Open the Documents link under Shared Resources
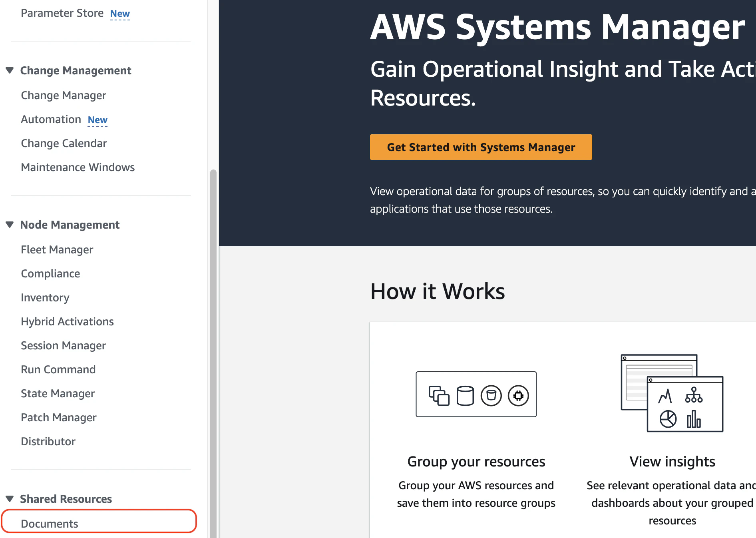Image resolution: width=756 pixels, height=538 pixels. click(x=50, y=524)
